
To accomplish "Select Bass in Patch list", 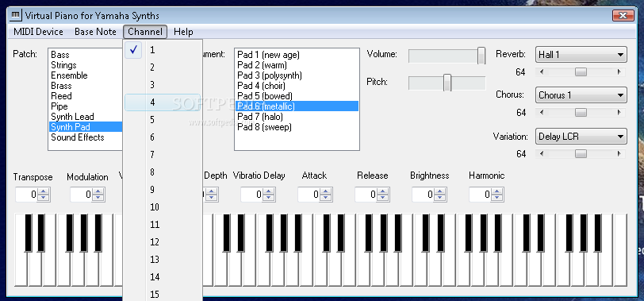I will pyautogui.click(x=86, y=55).
